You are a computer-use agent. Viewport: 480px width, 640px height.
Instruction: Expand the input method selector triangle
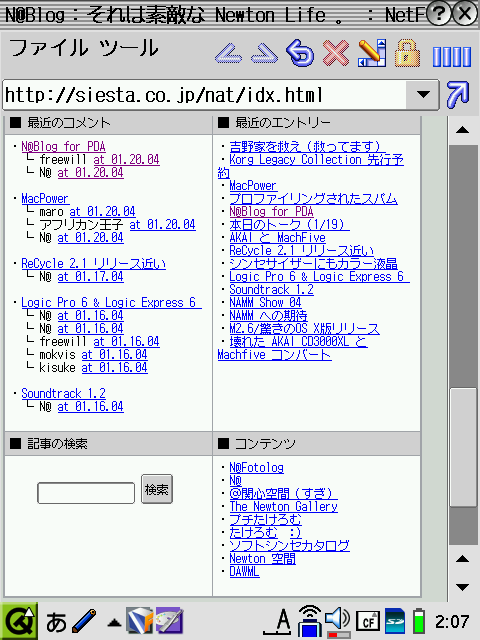(114, 623)
